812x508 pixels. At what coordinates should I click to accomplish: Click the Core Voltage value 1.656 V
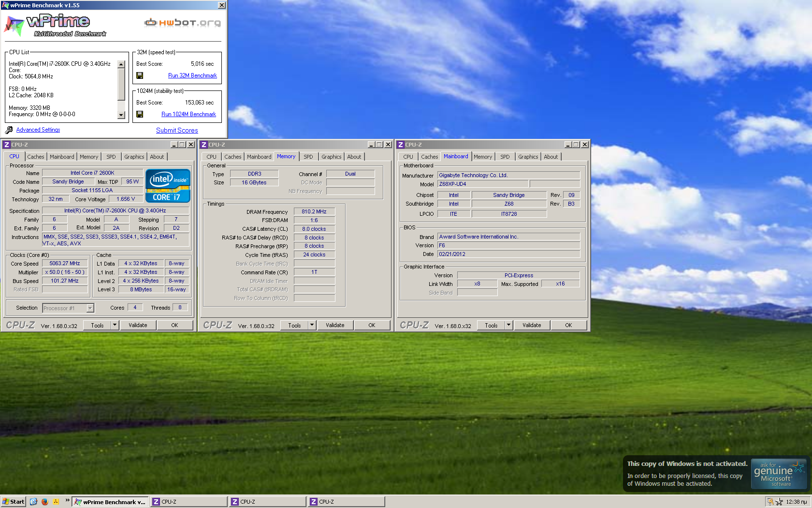click(x=126, y=199)
